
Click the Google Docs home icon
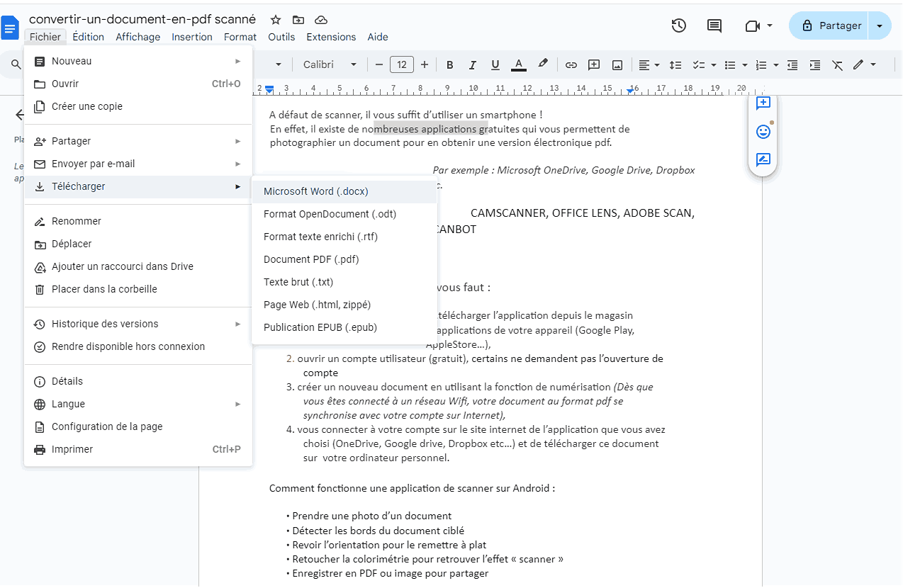pos(10,28)
